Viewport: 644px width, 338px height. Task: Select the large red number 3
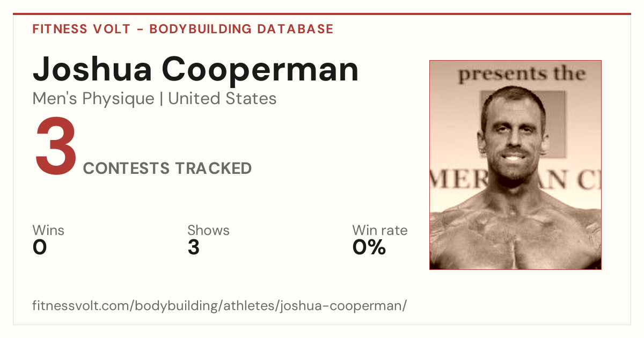click(x=56, y=147)
